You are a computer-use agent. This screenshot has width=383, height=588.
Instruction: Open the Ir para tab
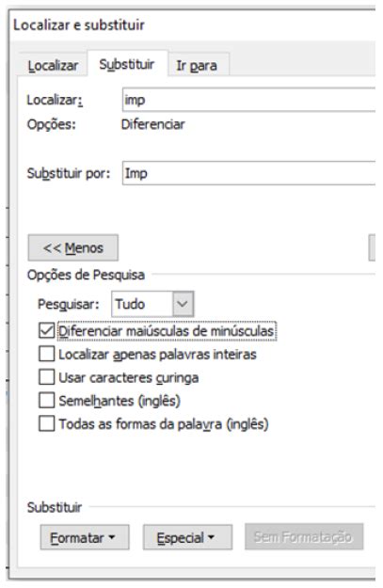point(197,66)
